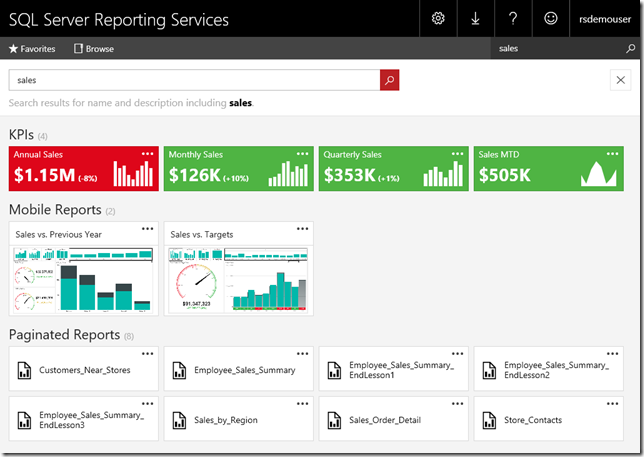Open Sales vs. Previous Year report thumbnail
Viewport: 644px width, 457px height.
tap(84, 280)
